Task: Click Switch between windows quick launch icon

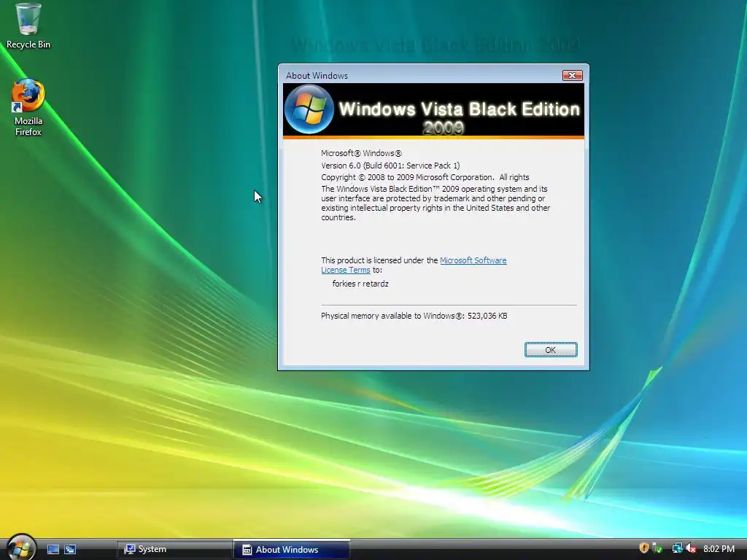Action: tap(70, 550)
